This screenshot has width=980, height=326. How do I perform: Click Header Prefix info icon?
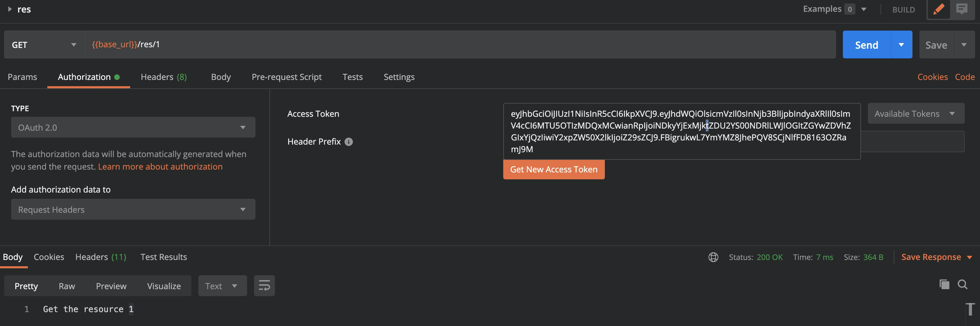point(348,142)
